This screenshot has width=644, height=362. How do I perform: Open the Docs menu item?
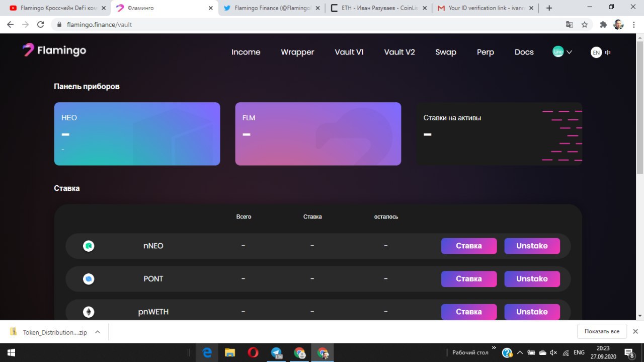point(524,52)
